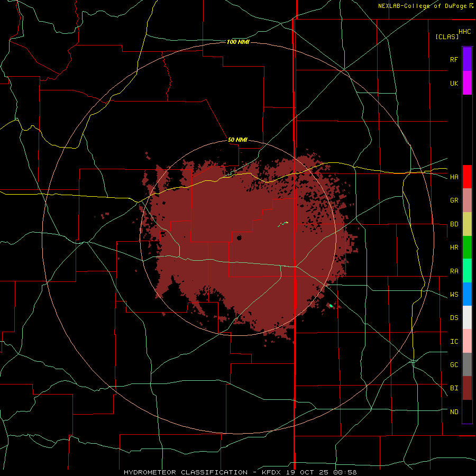The image size is (476, 476).
Task: Click the IC legend label
Action: pos(454,342)
